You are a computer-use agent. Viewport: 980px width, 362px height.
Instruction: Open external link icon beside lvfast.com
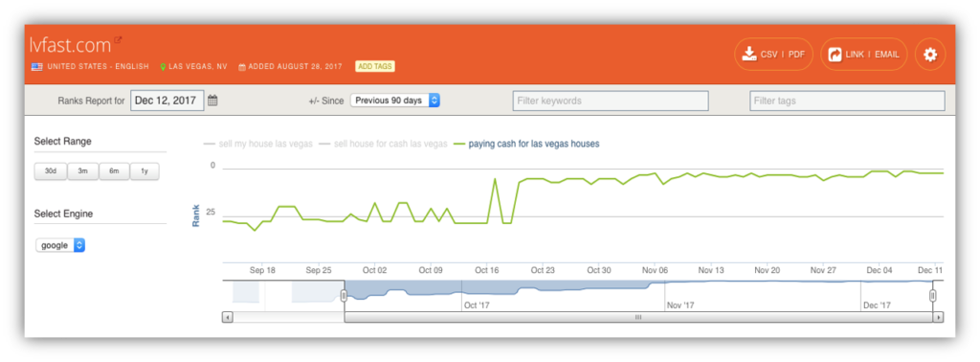[118, 40]
